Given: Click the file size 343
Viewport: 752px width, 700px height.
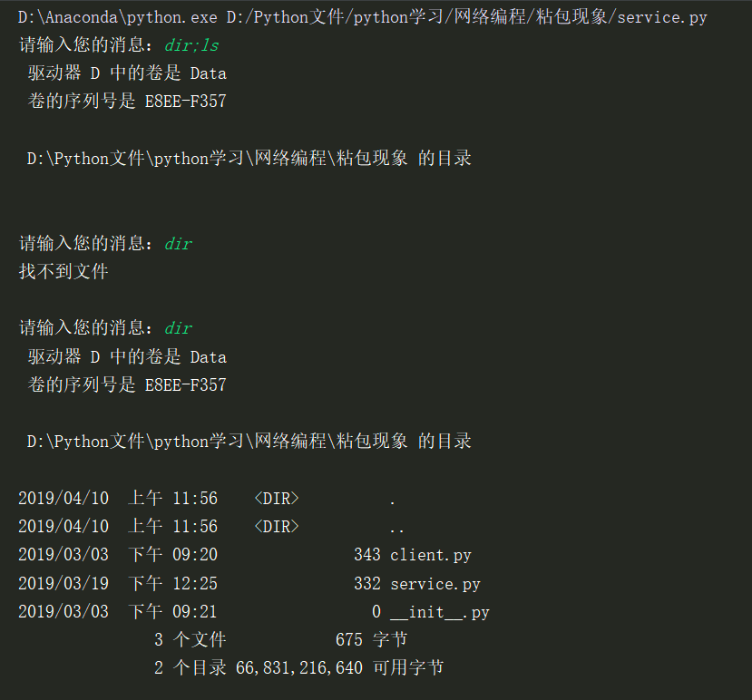Looking at the screenshot, I should (366, 554).
